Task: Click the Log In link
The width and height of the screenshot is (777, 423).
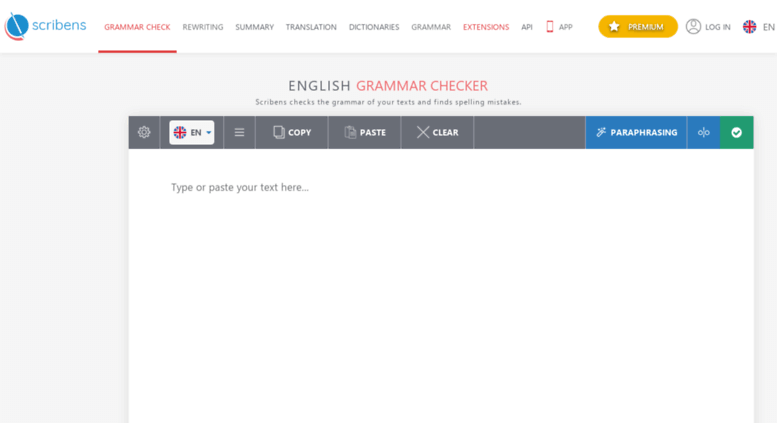Action: pos(718,27)
